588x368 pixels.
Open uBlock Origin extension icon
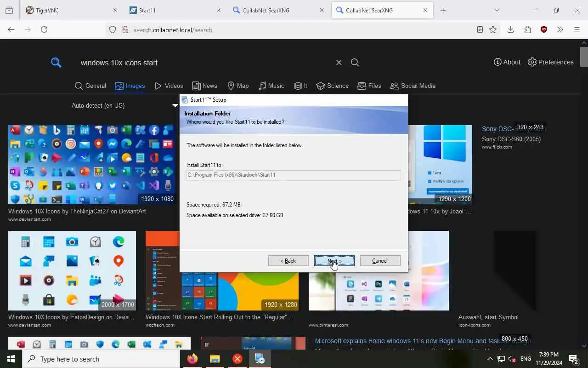[544, 29]
